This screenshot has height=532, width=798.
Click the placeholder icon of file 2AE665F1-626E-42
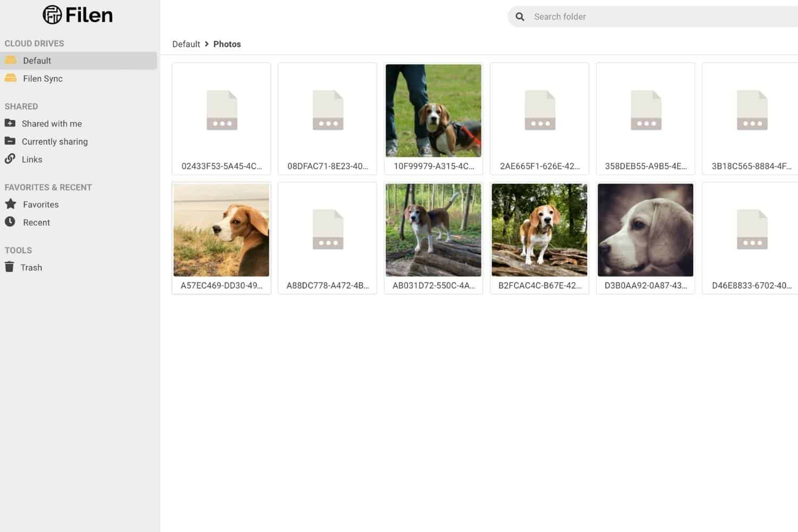pos(540,110)
